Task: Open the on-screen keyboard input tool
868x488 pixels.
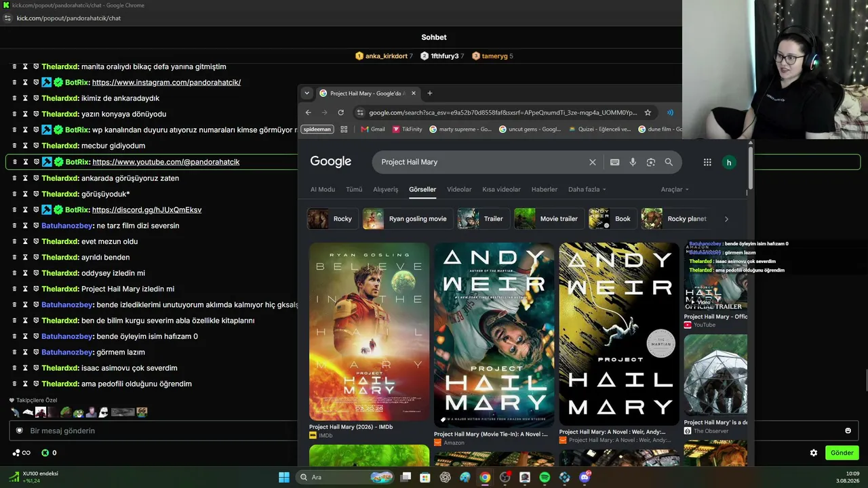Action: [x=614, y=162]
